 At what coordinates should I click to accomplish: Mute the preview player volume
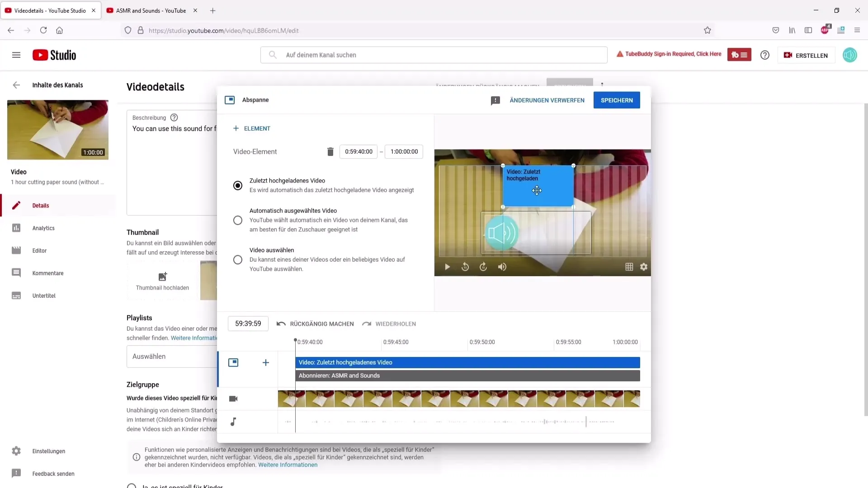pos(502,267)
